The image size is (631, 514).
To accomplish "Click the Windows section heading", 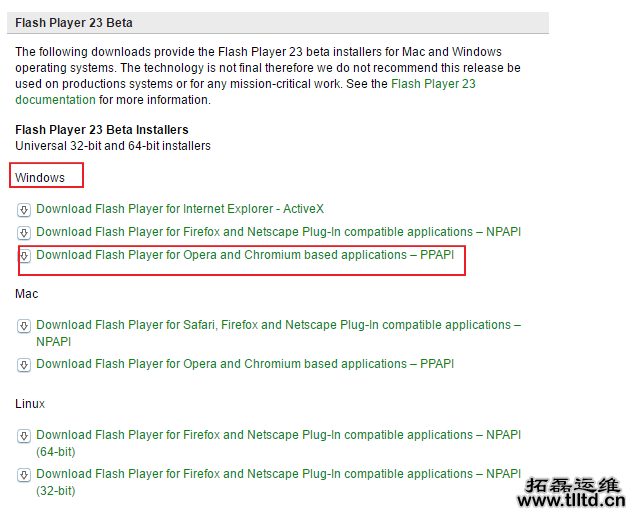I will pos(40,178).
